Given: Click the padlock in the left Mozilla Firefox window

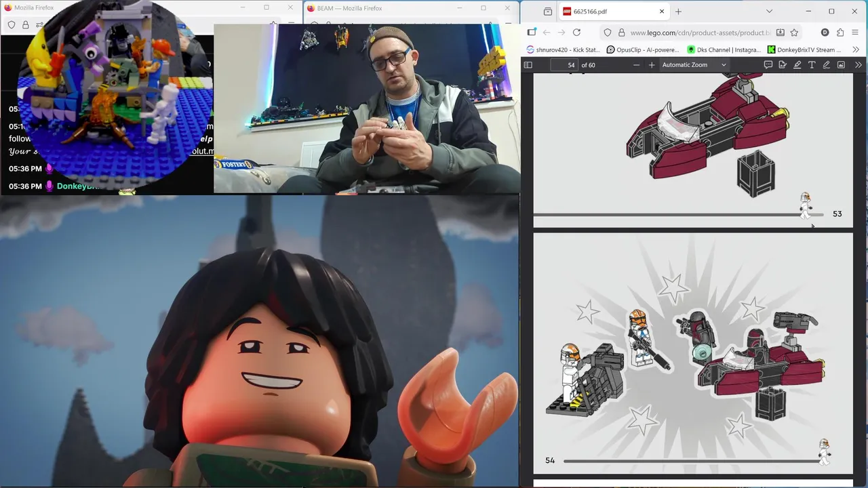Looking at the screenshot, I should (x=26, y=25).
